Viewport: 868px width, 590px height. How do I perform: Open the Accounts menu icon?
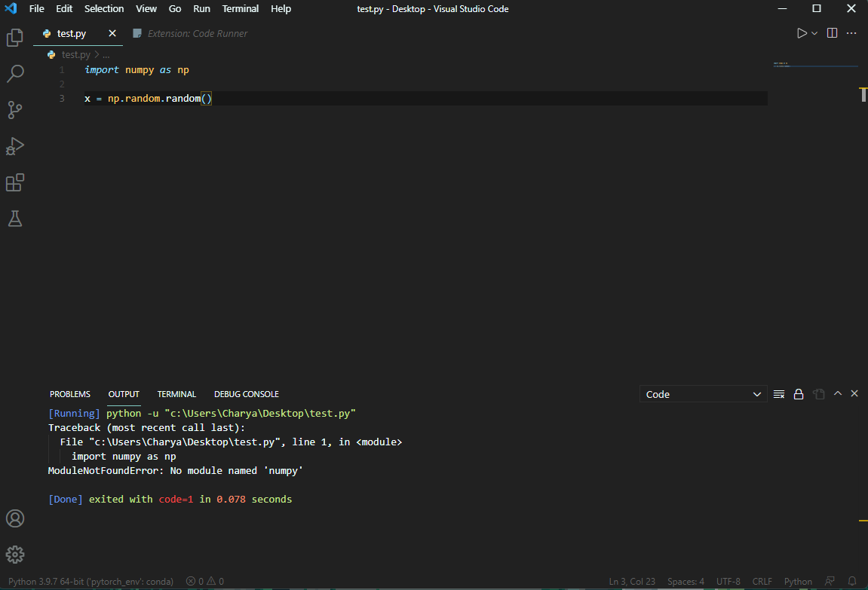pos(15,518)
